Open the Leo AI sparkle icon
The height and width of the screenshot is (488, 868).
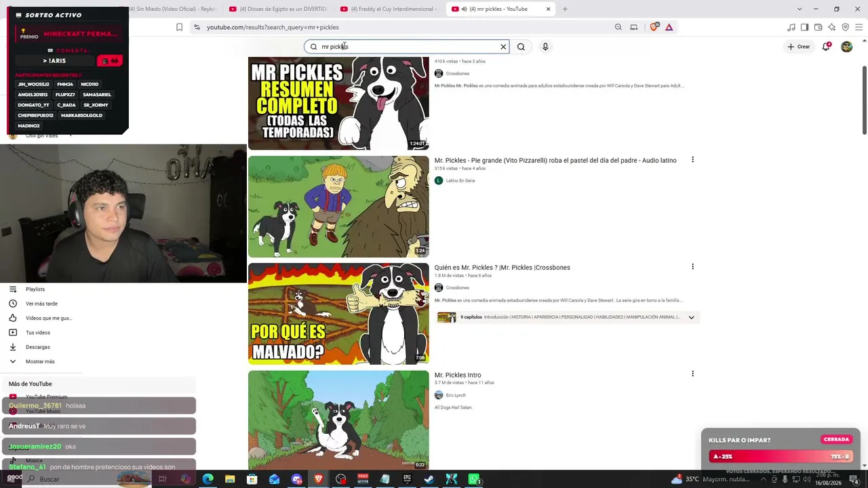click(x=831, y=27)
